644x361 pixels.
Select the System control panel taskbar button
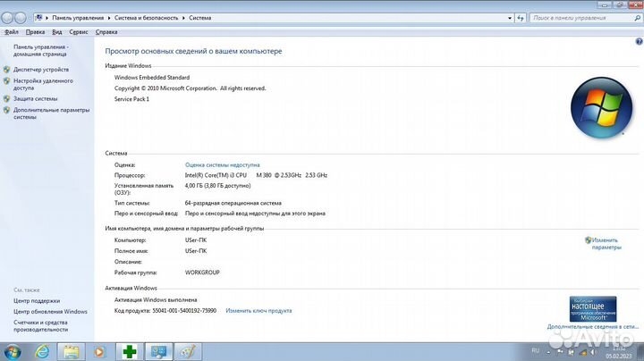158,352
